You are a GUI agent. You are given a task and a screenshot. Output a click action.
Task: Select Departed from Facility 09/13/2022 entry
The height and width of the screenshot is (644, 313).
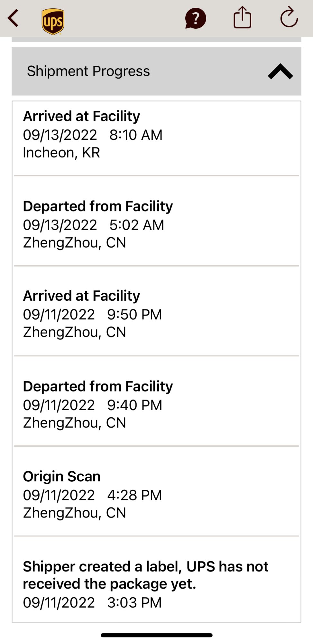(x=156, y=221)
